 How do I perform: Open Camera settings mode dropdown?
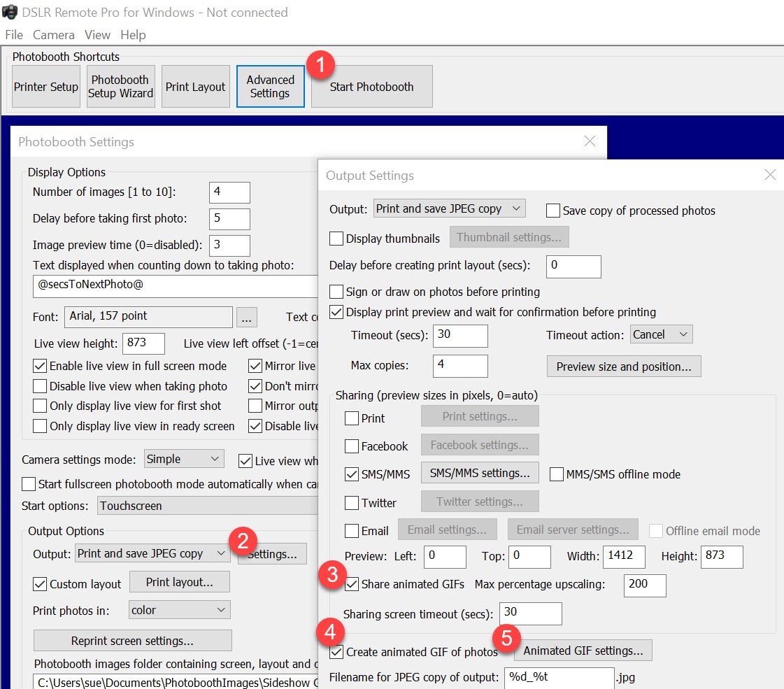[x=183, y=459]
